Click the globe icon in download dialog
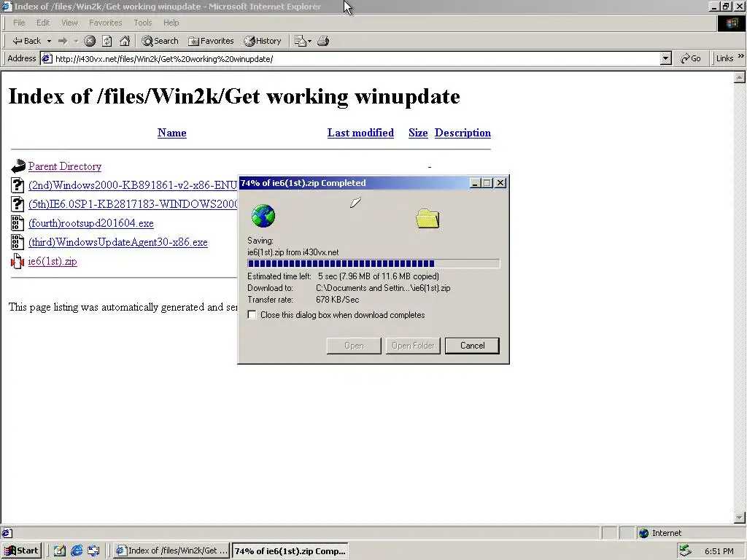 point(263,216)
